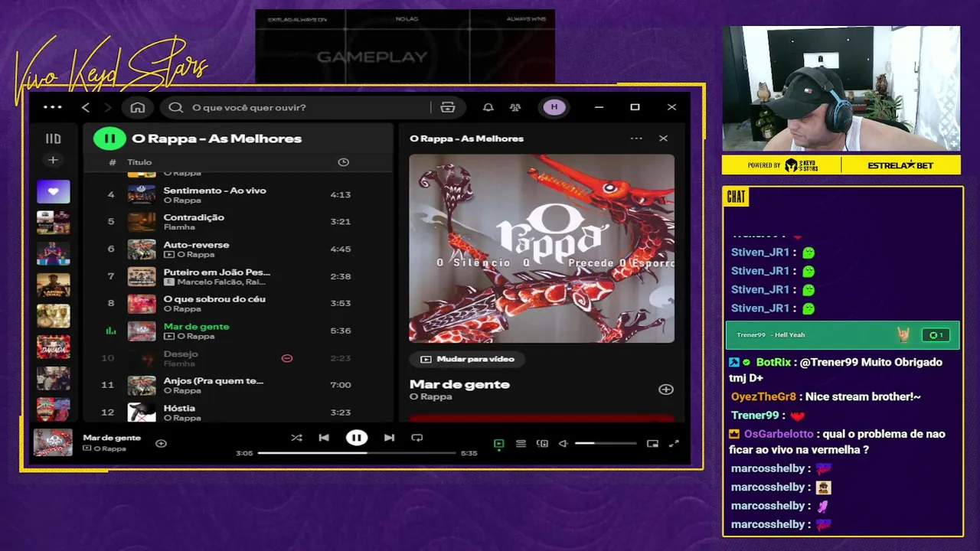Adjust the volume slider
Screen dimensions: 980x551
point(605,443)
